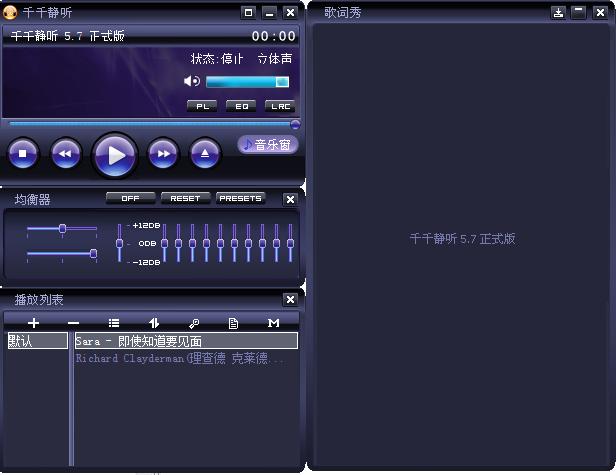The width and height of the screenshot is (616, 475).
Task: Reset the equalizer bands with RESET
Action: 185,198
